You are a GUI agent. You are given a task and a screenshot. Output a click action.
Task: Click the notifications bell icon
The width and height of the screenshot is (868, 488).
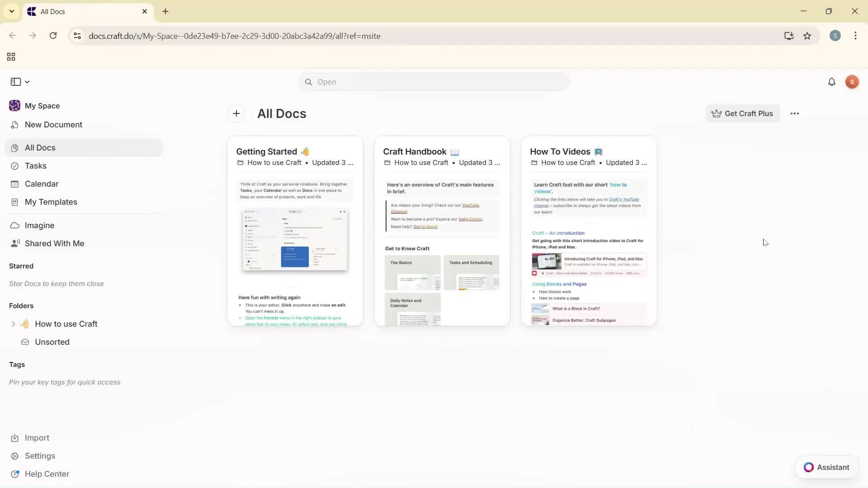(x=831, y=82)
